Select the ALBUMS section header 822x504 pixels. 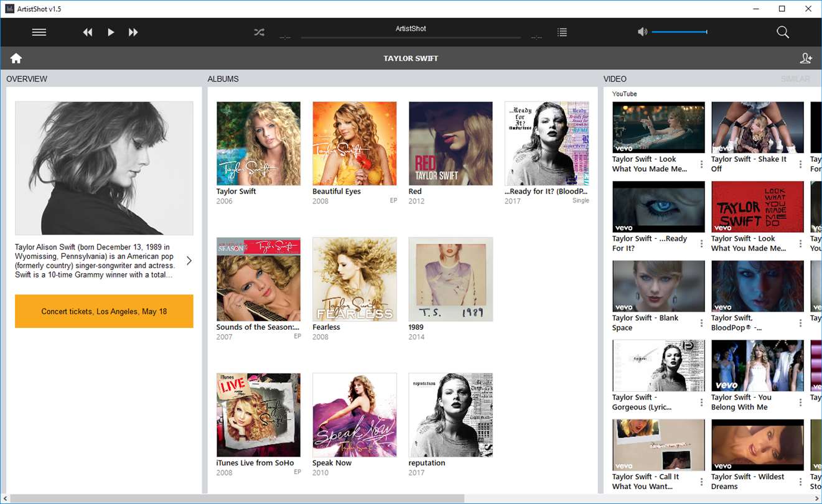coord(223,79)
